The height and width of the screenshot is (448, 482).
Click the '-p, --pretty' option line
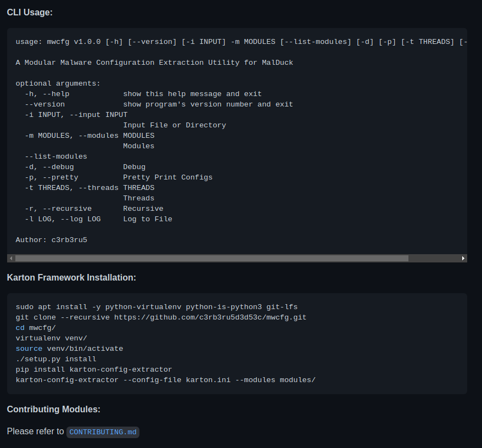pyautogui.click(x=119, y=178)
